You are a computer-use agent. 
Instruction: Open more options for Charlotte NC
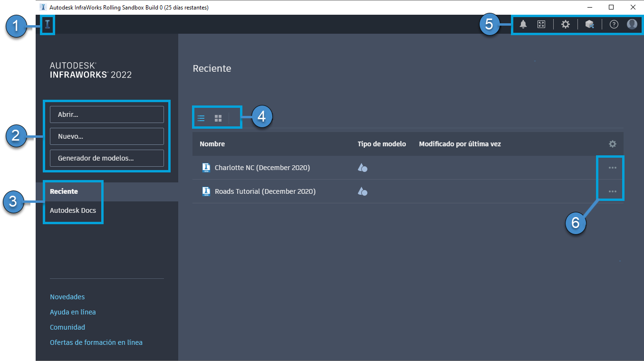pos(613,168)
